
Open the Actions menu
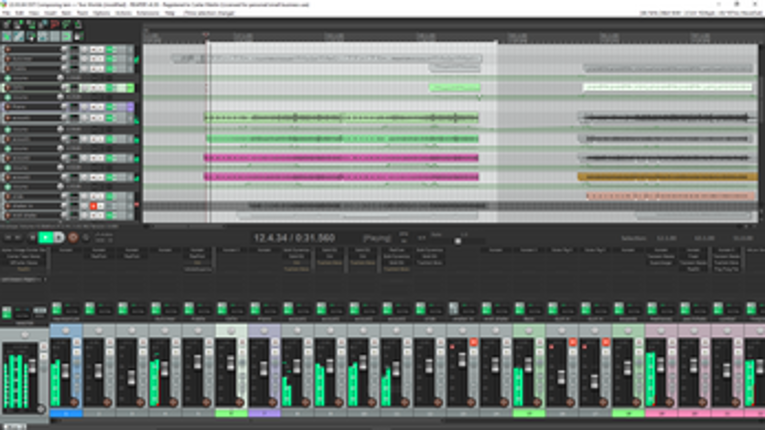[123, 13]
